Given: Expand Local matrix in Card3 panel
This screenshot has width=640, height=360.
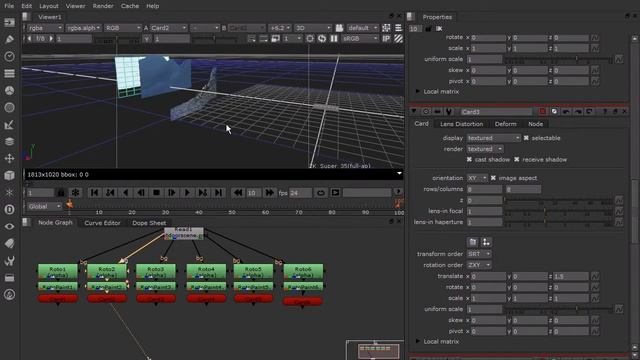Looking at the screenshot, I should [418, 341].
